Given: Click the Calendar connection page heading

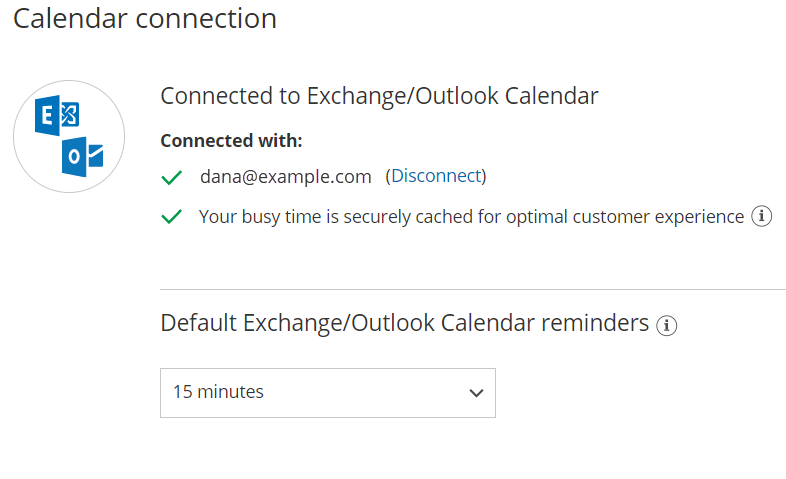Looking at the screenshot, I should (145, 18).
